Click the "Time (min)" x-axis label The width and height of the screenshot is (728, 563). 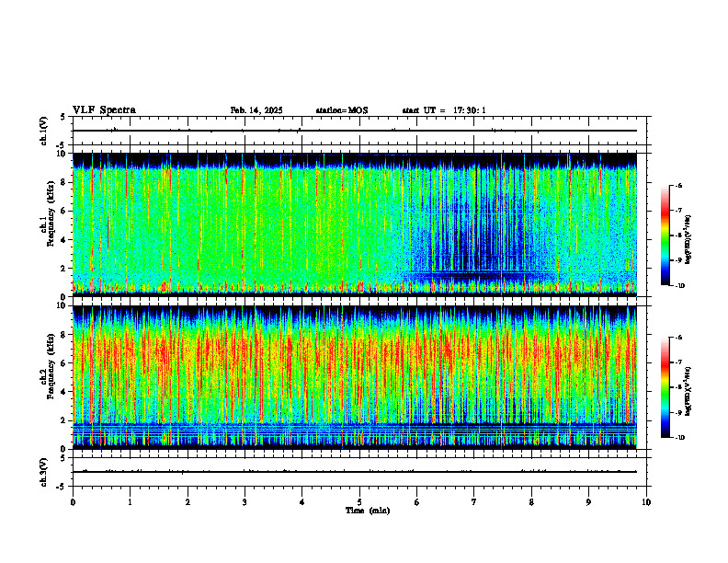pos(368,511)
